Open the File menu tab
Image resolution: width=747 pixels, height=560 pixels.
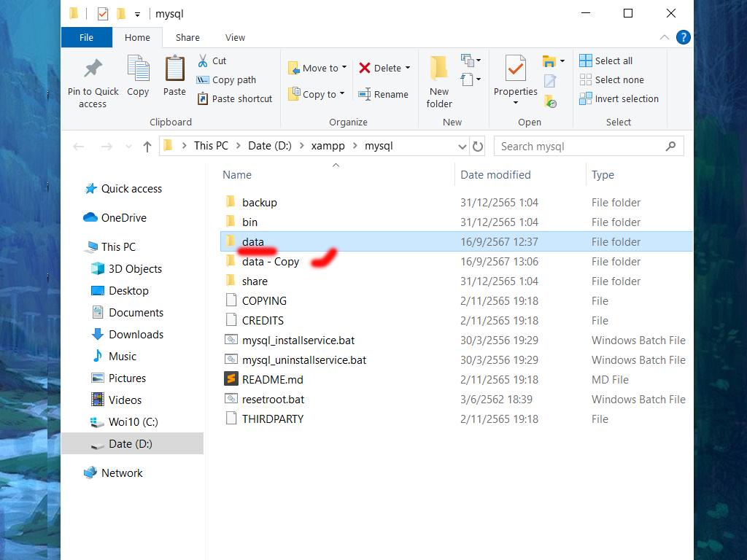(86, 37)
